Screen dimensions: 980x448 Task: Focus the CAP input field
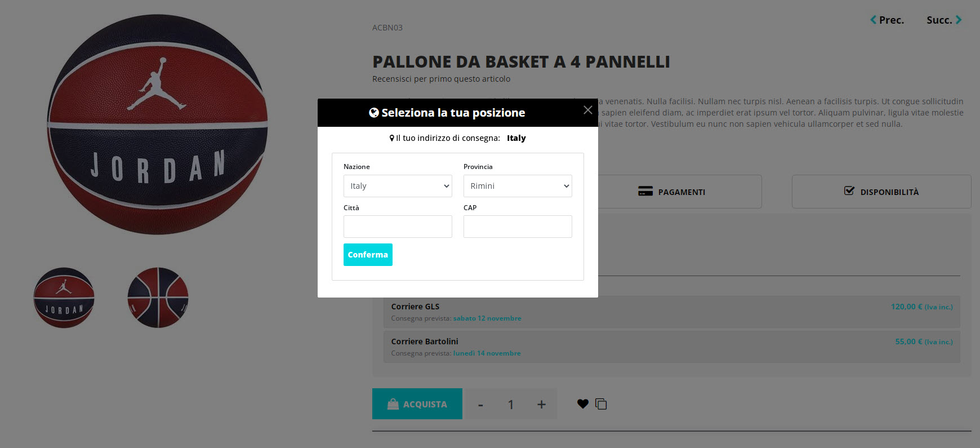518,227
